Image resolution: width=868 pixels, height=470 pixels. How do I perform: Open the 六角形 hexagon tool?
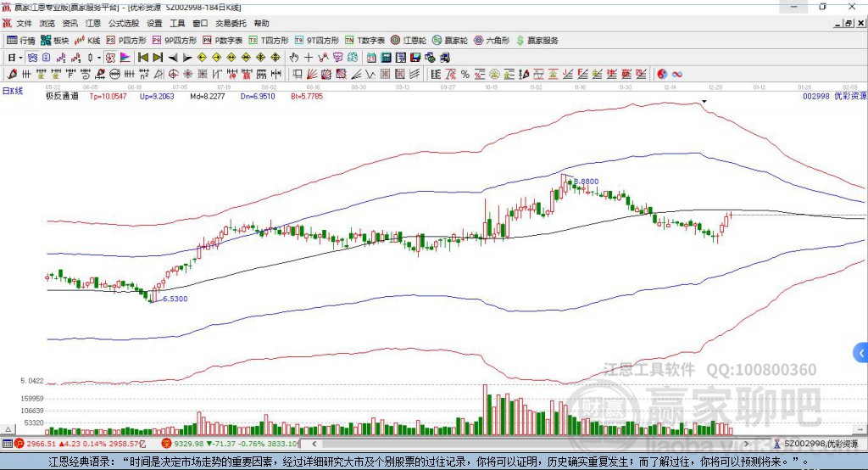(x=492, y=41)
